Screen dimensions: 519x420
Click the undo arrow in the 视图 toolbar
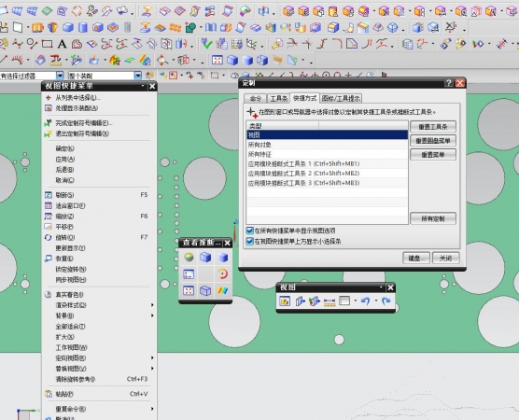click(x=365, y=301)
